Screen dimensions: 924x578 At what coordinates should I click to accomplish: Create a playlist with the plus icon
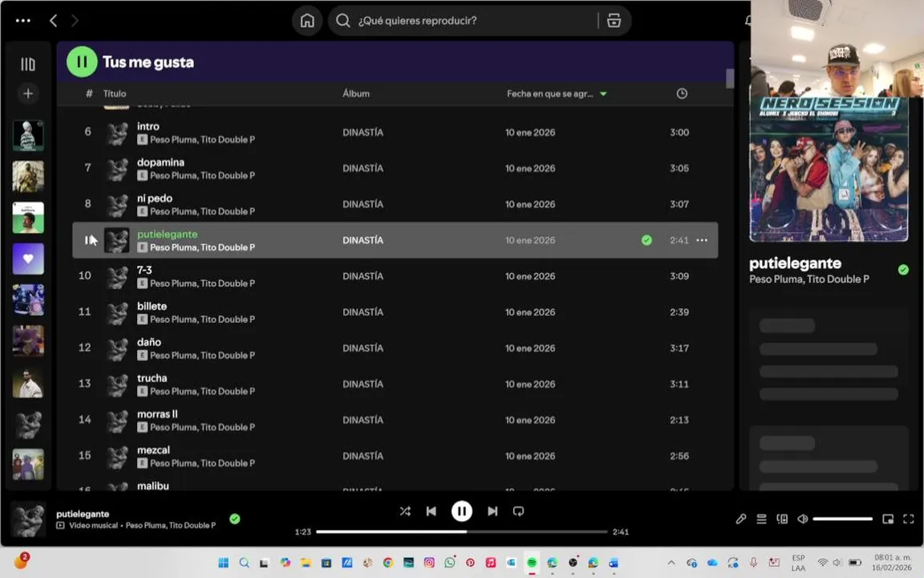(x=28, y=93)
